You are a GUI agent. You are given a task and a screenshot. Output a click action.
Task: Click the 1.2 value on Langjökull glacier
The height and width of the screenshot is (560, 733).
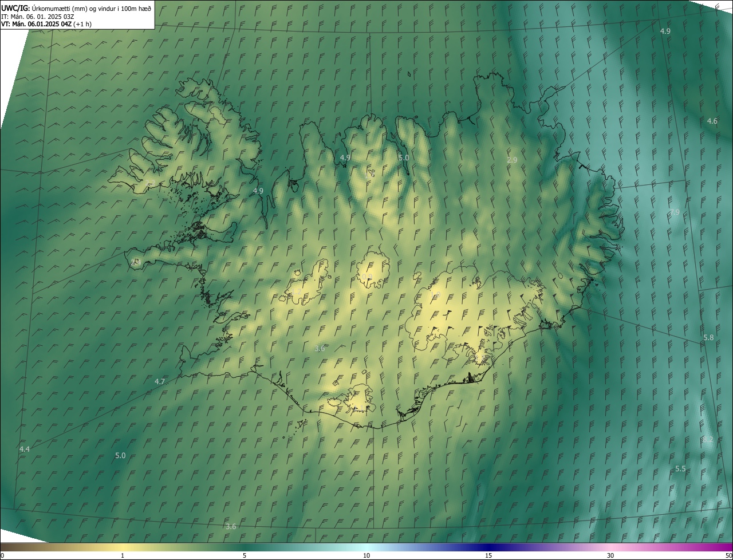click(x=296, y=291)
